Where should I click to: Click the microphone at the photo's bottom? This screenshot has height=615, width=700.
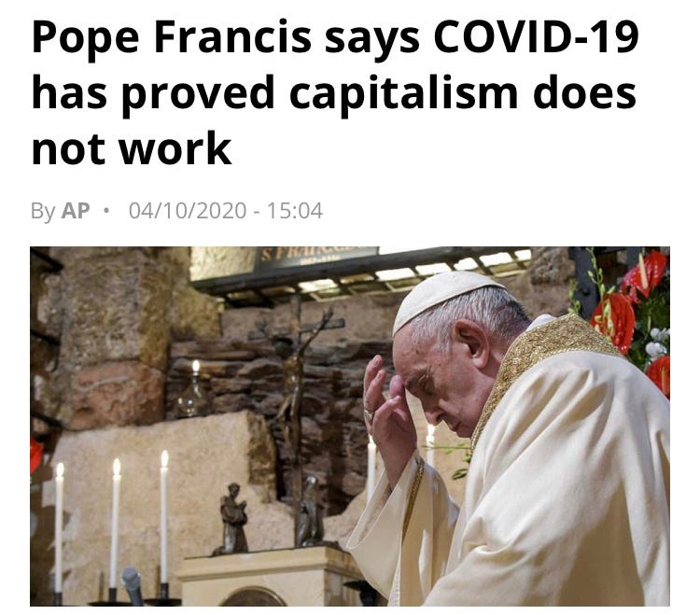pyautogui.click(x=133, y=585)
